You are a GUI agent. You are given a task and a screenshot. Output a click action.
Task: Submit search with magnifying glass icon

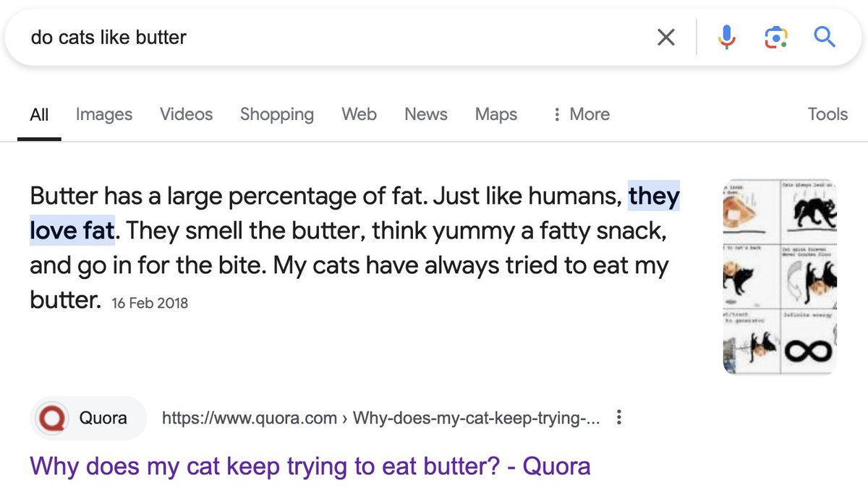(825, 36)
